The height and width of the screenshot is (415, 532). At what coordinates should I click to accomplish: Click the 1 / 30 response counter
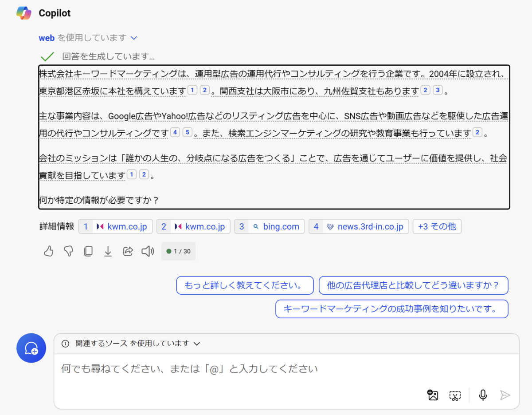point(178,251)
